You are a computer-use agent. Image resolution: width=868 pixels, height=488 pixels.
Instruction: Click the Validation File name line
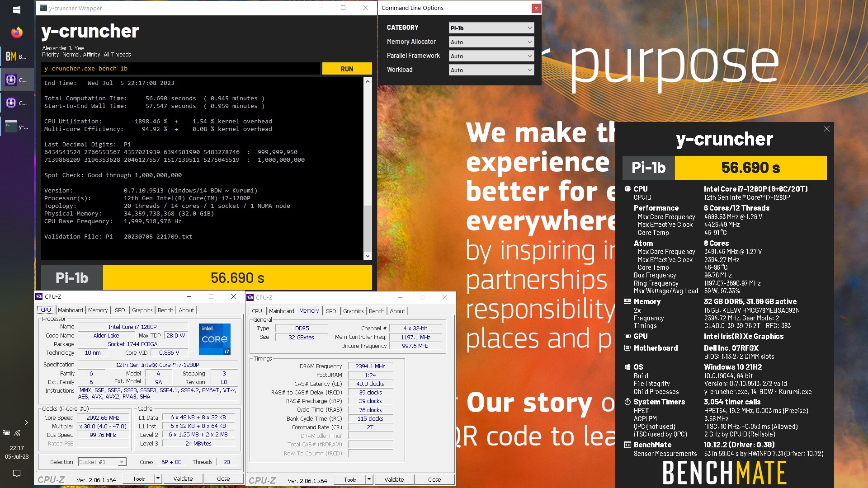point(118,236)
